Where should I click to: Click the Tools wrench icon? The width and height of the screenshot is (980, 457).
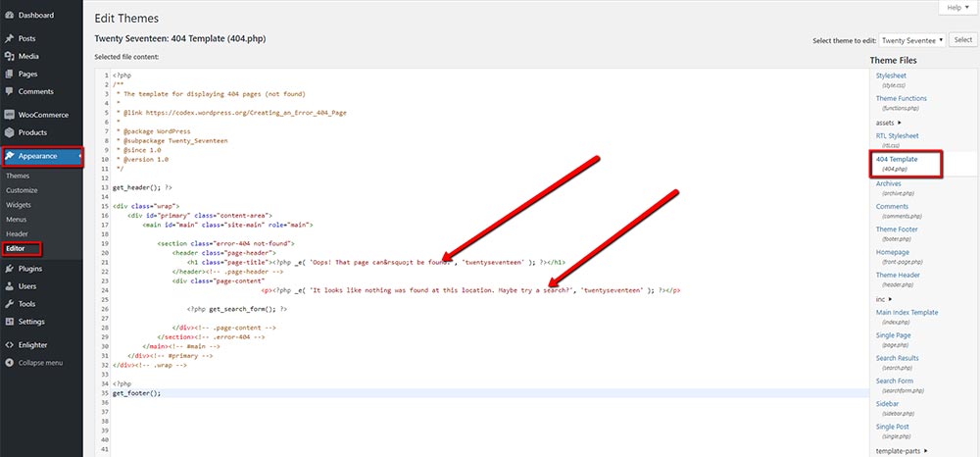point(10,304)
